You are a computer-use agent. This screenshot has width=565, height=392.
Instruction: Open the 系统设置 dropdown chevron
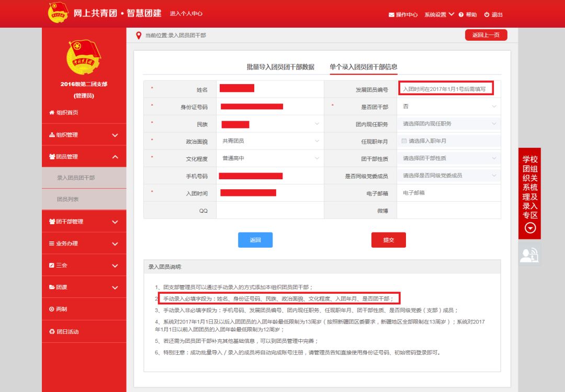coord(451,15)
